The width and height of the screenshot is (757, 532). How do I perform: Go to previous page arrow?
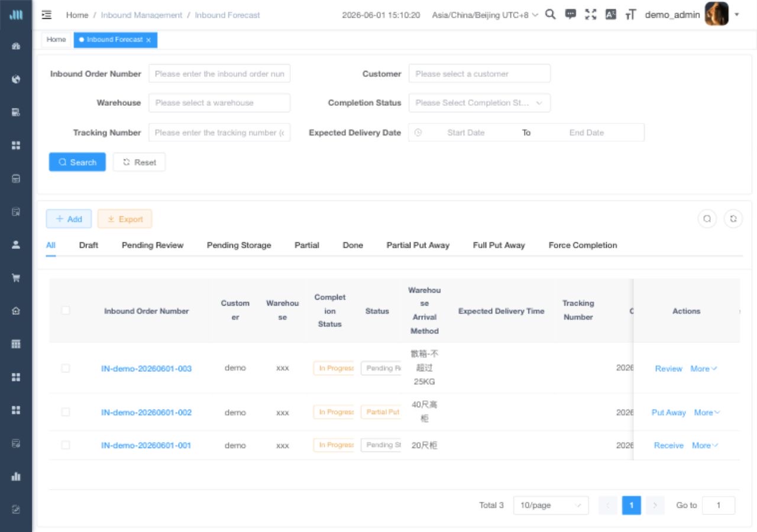[608, 505]
